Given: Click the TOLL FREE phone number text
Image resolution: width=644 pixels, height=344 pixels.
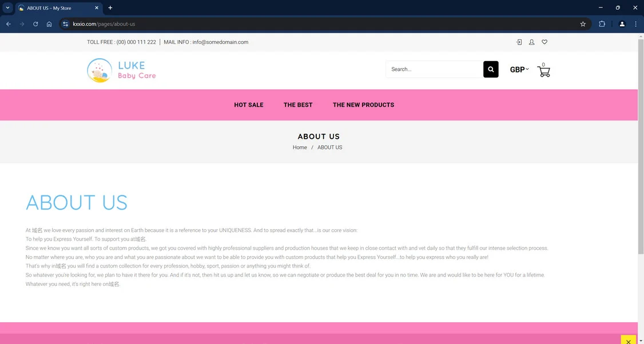Looking at the screenshot, I should point(122,42).
